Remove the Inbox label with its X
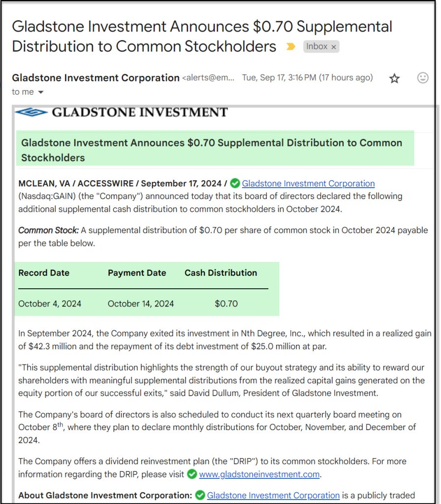 click(x=334, y=47)
